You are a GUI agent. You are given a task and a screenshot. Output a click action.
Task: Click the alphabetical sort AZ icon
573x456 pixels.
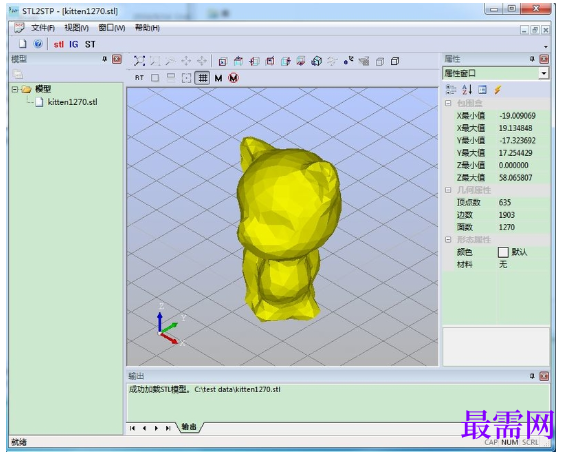(467, 90)
